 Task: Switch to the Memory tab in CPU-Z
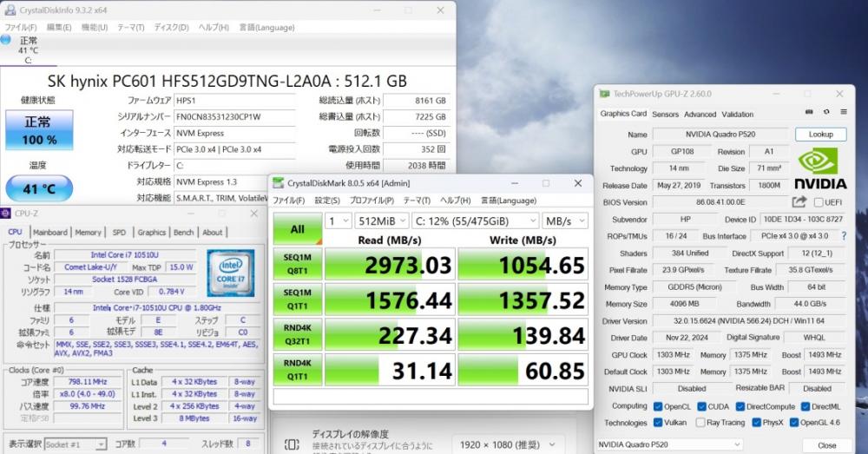click(88, 233)
